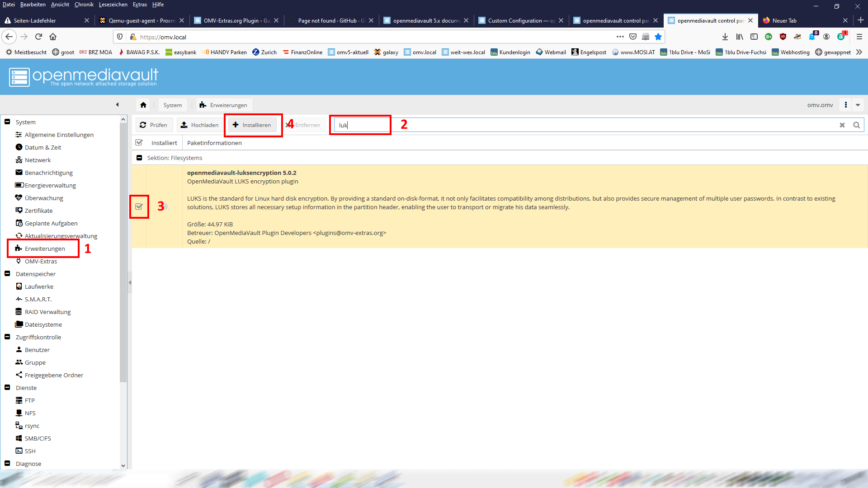Open Überwachung page
The height and width of the screenshot is (488, 868).
[44, 198]
